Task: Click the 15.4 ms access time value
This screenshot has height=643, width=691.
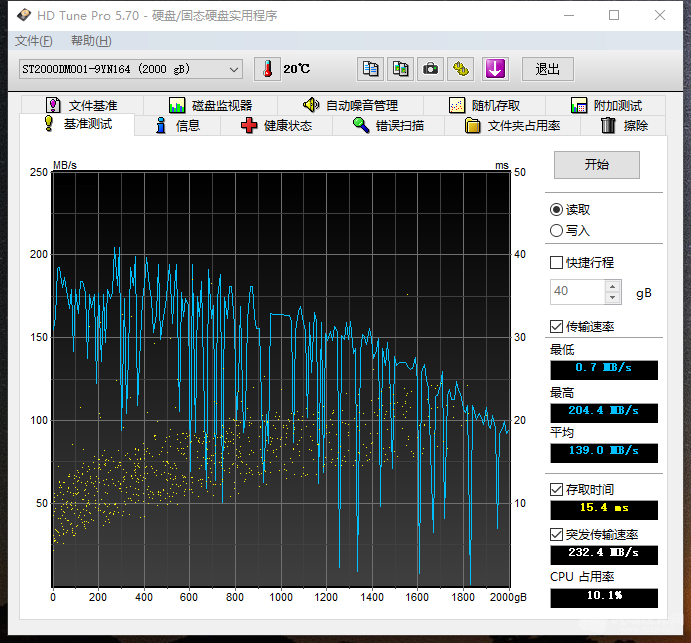Action: 604,510
